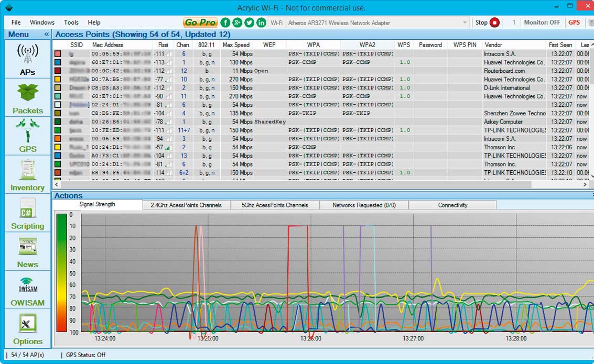Sort by Mac Address column header

click(107, 45)
